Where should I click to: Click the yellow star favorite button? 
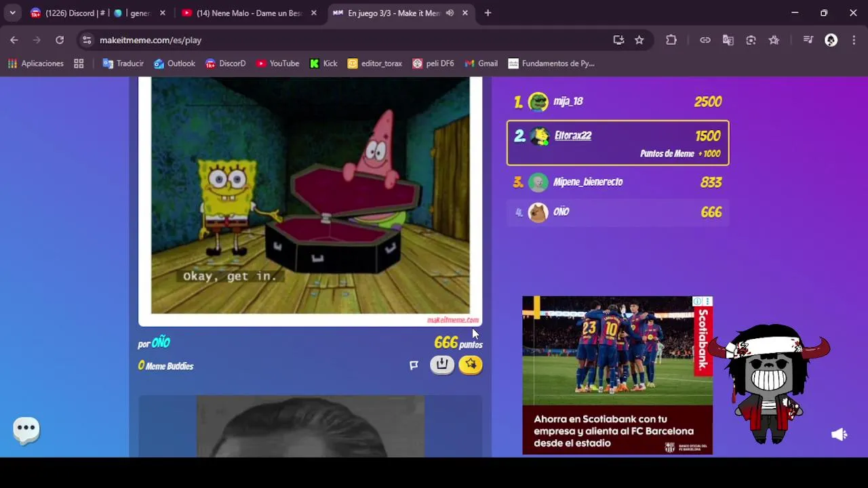tap(471, 365)
